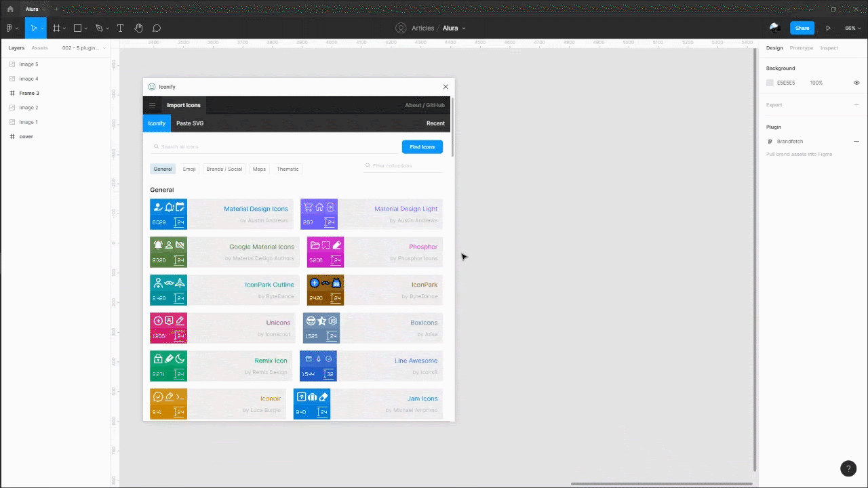Screen dimensions: 868x488
Task: Open the pages dropdown '002 - 5 plugin...'
Action: click(x=83, y=48)
